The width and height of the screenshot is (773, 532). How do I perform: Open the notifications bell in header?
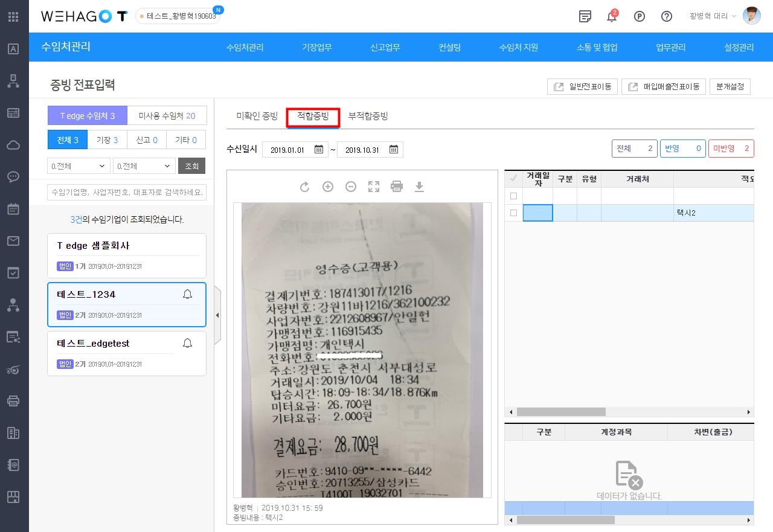pyautogui.click(x=612, y=16)
